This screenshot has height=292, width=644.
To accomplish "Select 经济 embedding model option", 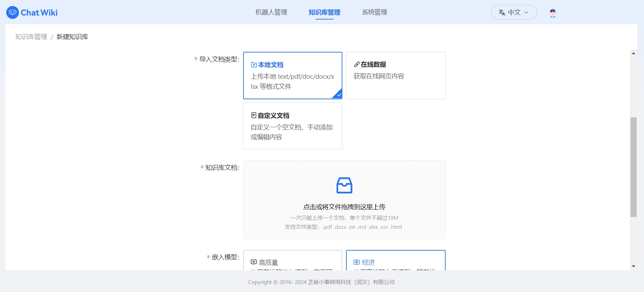I will coord(395,260).
